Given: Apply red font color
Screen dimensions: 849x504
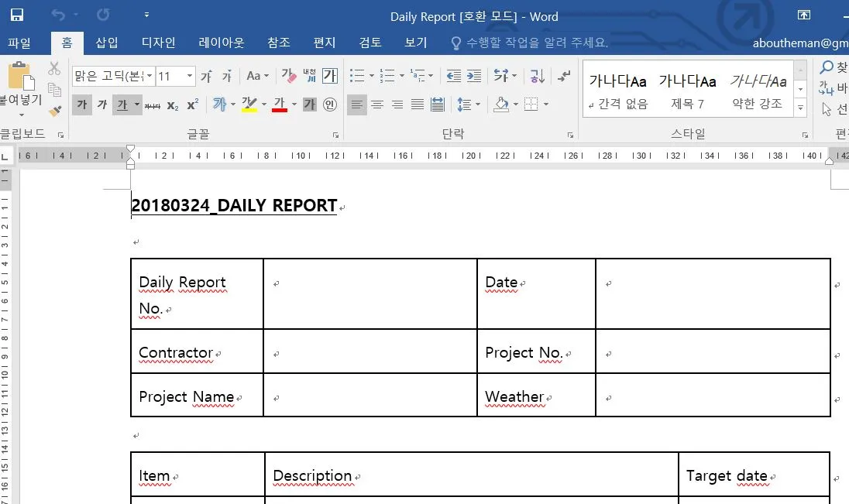Looking at the screenshot, I should [280, 104].
